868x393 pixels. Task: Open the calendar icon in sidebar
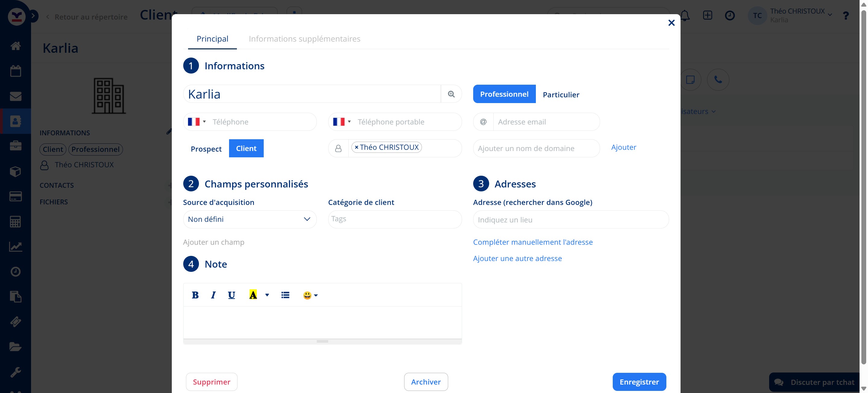(x=15, y=71)
